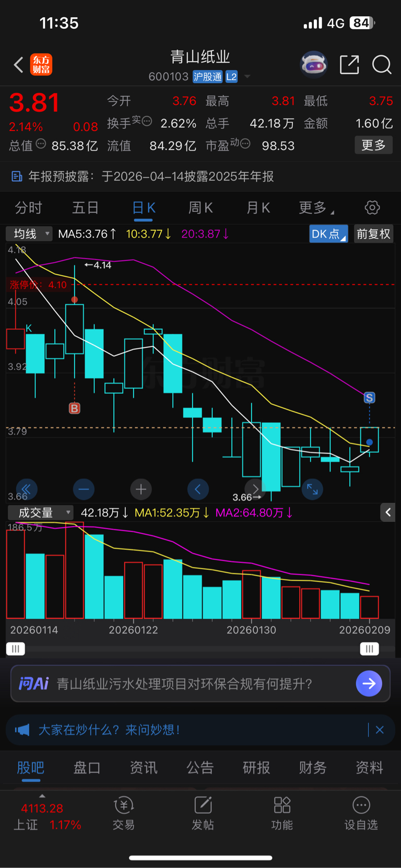This screenshot has width=401, height=868.
Task: Zoom out chart with minus button
Action: click(84, 489)
